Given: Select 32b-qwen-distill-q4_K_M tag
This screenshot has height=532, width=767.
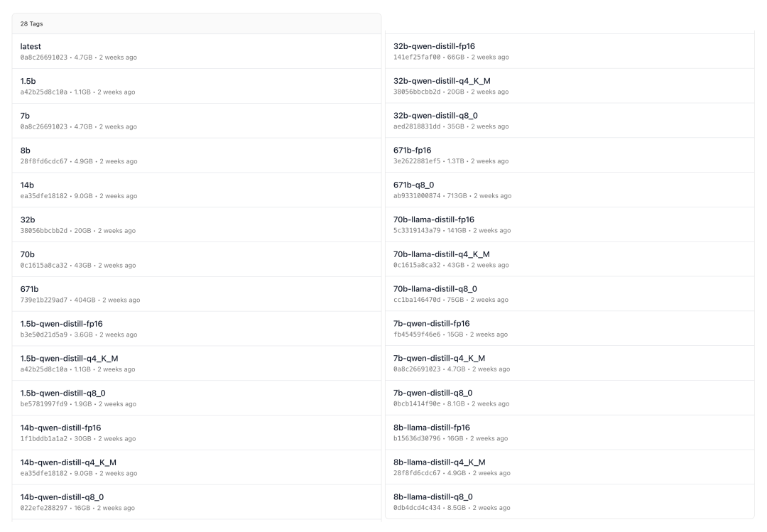Looking at the screenshot, I should (442, 81).
